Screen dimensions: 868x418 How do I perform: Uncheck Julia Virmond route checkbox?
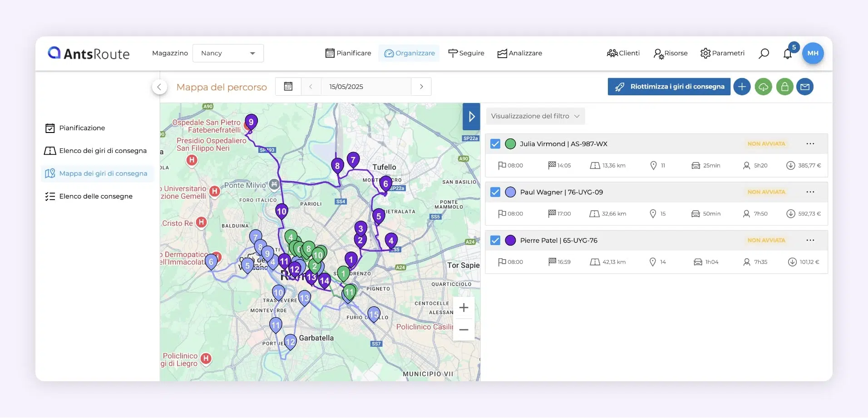495,144
